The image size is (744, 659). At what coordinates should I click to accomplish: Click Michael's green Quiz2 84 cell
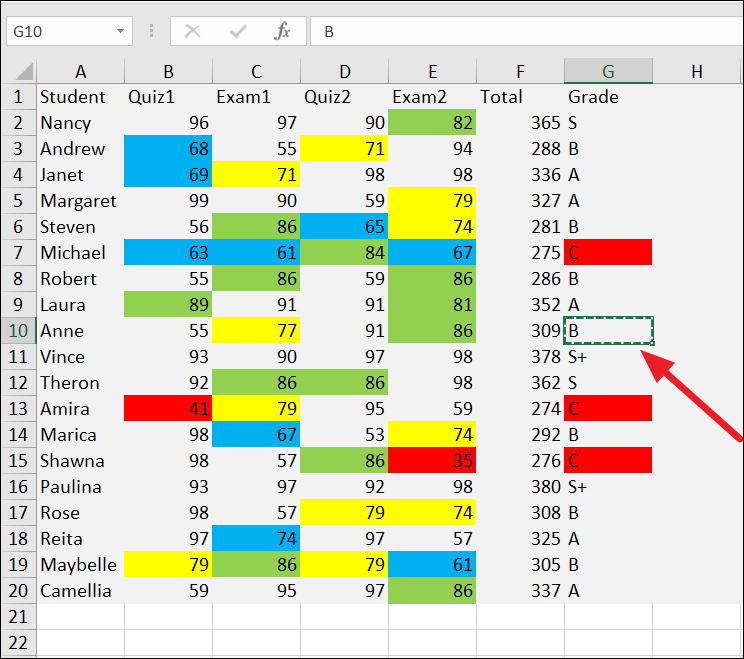pyautogui.click(x=344, y=253)
